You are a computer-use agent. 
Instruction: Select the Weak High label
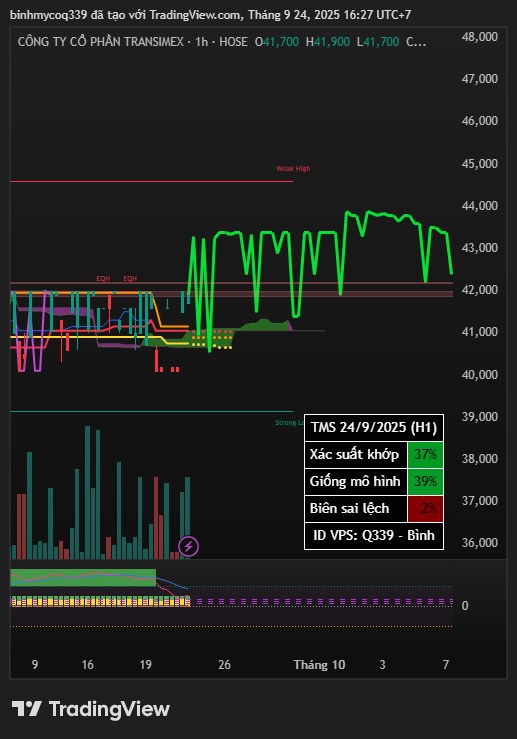[x=293, y=169]
